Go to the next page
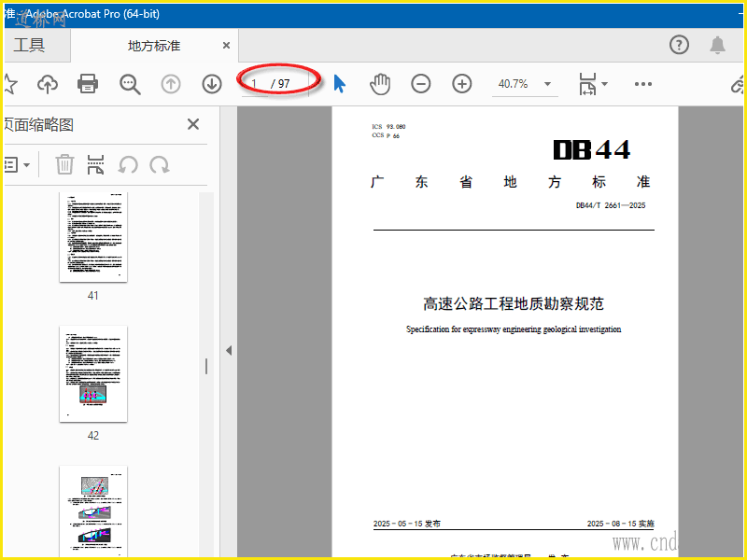 [212, 84]
